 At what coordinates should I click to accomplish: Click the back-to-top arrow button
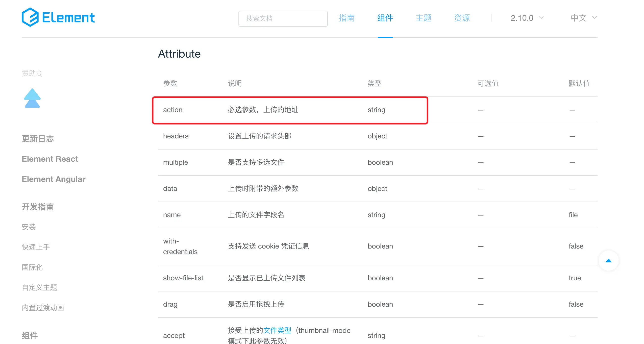609,261
